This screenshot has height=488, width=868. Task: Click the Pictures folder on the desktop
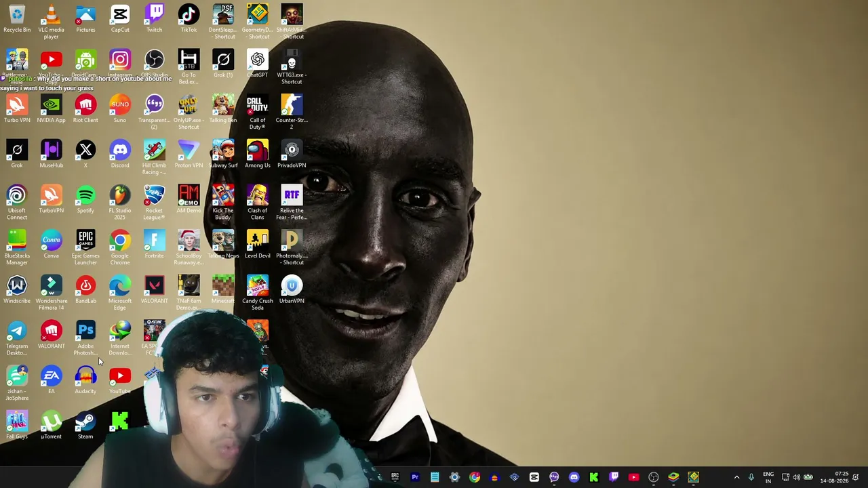click(x=85, y=18)
